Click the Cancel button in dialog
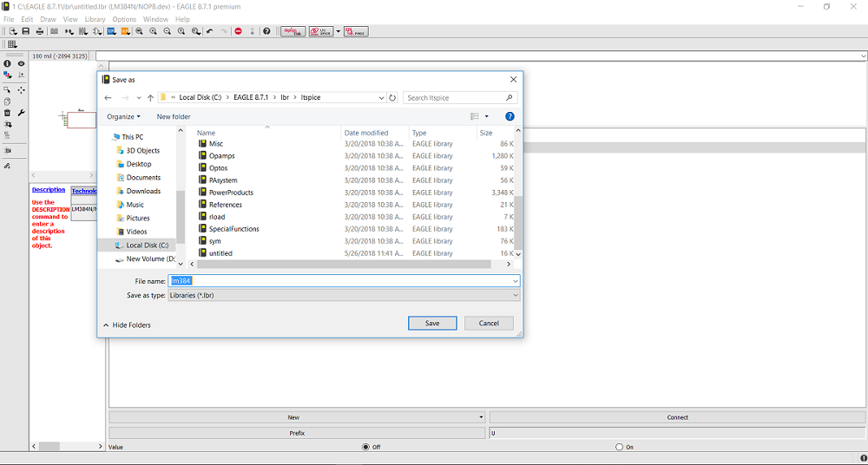This screenshot has height=465, width=868. 489,324
